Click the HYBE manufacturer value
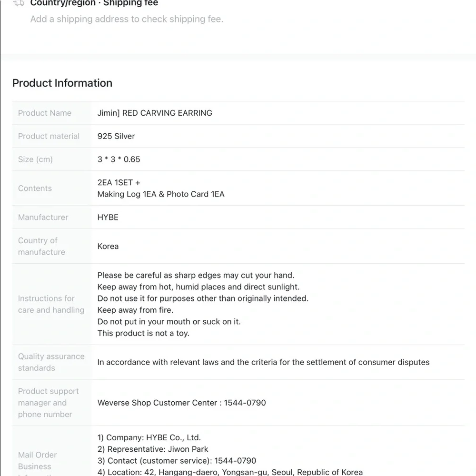This screenshot has width=476, height=476. pyautogui.click(x=108, y=218)
